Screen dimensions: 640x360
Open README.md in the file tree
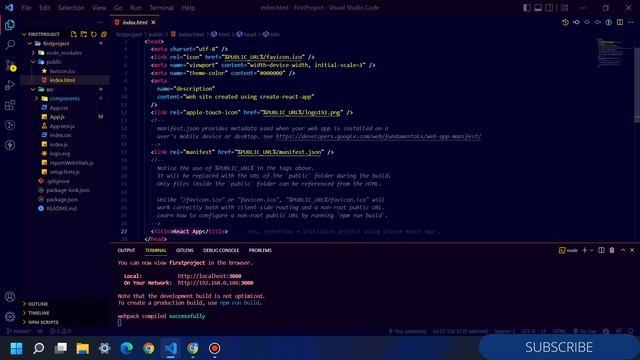pos(61,209)
